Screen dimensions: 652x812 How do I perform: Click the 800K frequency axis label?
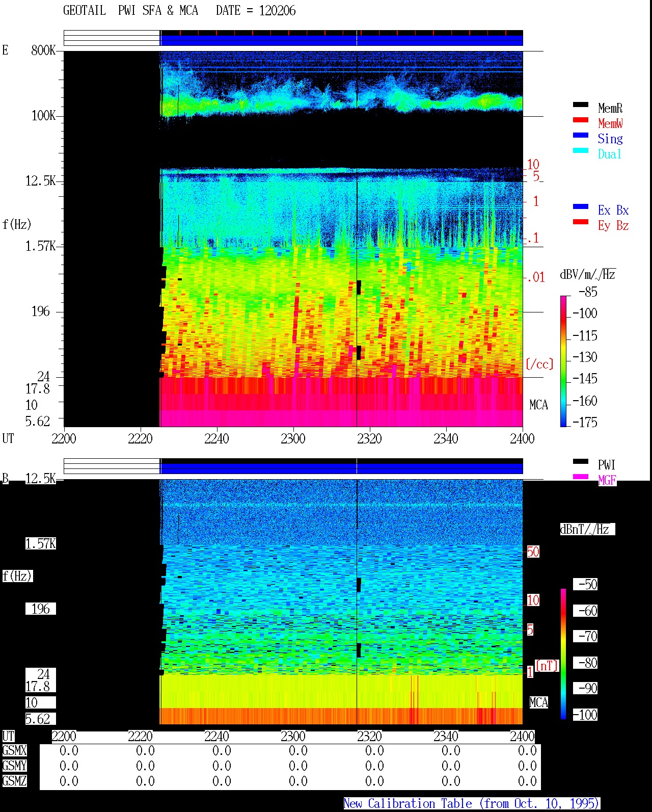[x=43, y=50]
